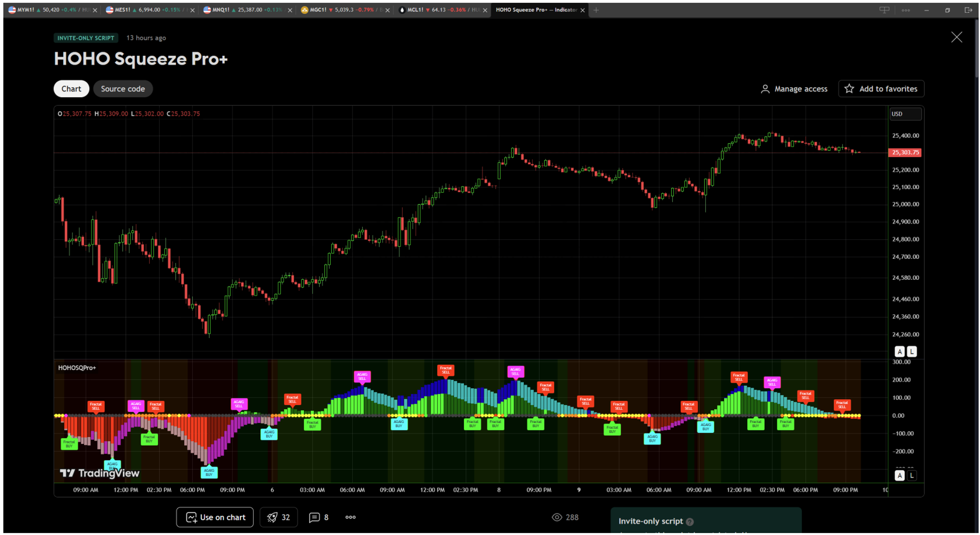Click the multi-monitor layout icon in title bar
980x535 pixels.
coord(884,10)
